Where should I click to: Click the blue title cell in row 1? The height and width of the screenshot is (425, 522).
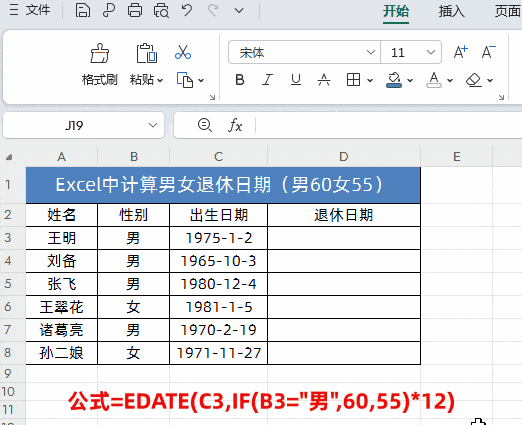click(x=223, y=185)
